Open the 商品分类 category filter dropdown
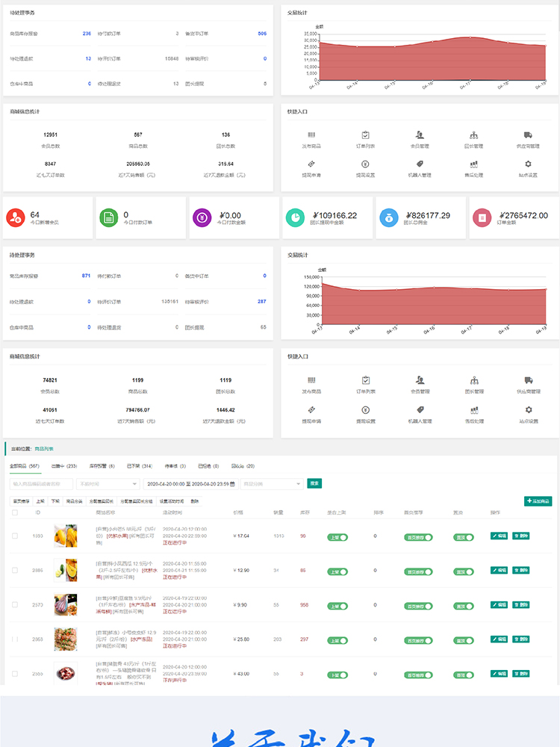560x747 pixels. pos(272,484)
